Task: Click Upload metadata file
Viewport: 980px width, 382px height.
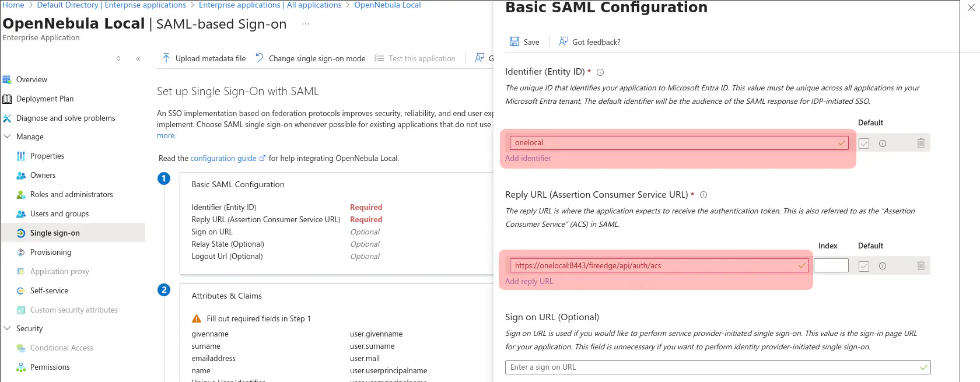Action: (204, 58)
